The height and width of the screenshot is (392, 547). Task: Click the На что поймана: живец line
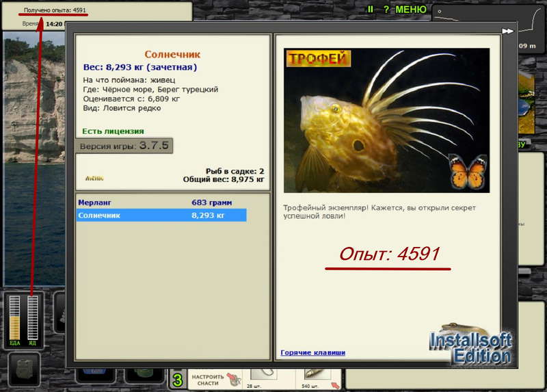[129, 80]
